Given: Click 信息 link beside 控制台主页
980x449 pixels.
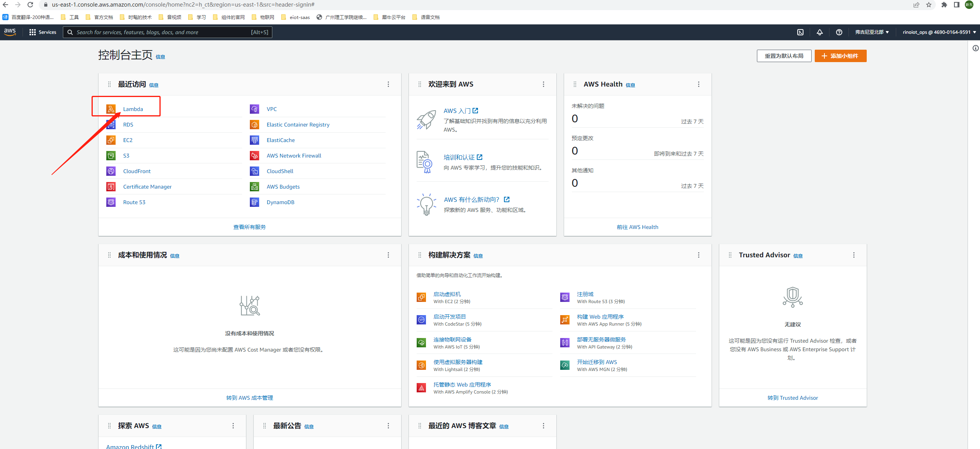Looking at the screenshot, I should (160, 57).
